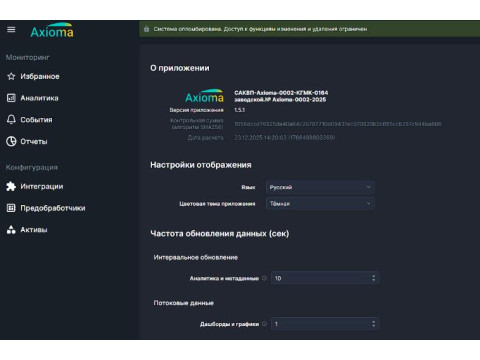Screen dimensions: 480x360
Task: Click the lock icon in the banner
Action: coord(146,29)
